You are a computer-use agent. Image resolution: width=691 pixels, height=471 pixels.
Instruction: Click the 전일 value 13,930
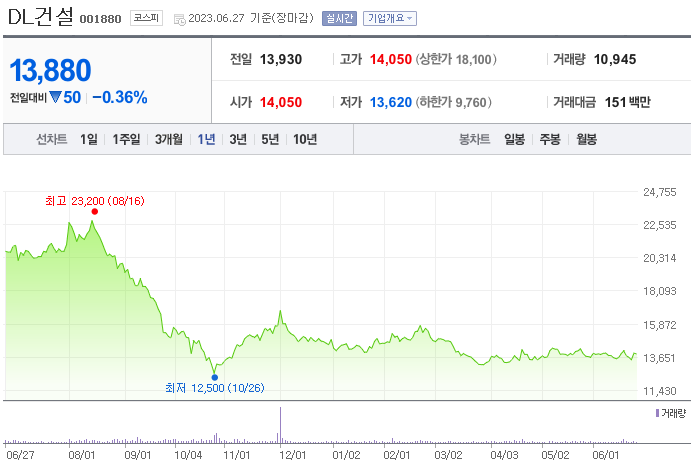point(281,59)
